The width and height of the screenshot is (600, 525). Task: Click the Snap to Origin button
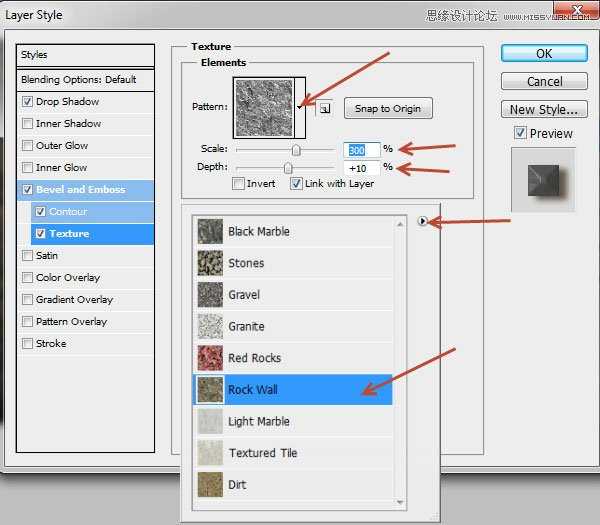[x=388, y=109]
